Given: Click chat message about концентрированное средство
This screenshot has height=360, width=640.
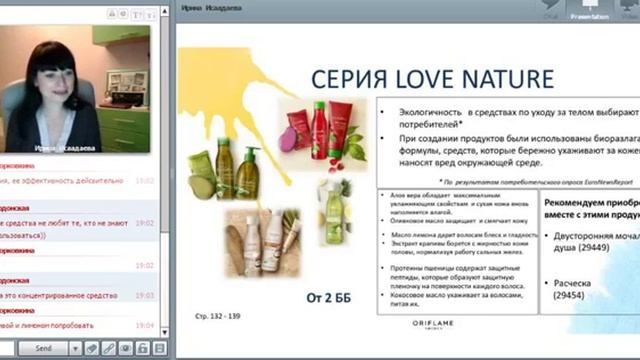Looking at the screenshot, I should tap(59, 295).
